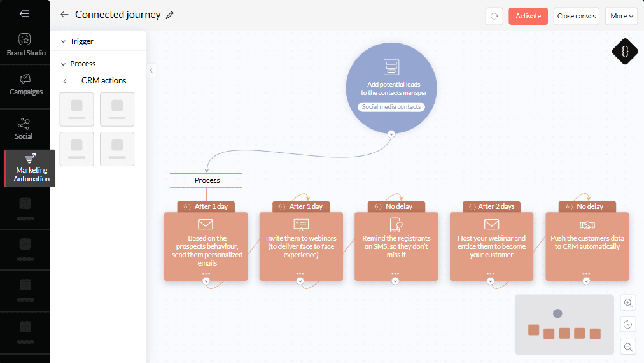
Task: Open the Brand Studio sidebar icon
Action: point(25,45)
